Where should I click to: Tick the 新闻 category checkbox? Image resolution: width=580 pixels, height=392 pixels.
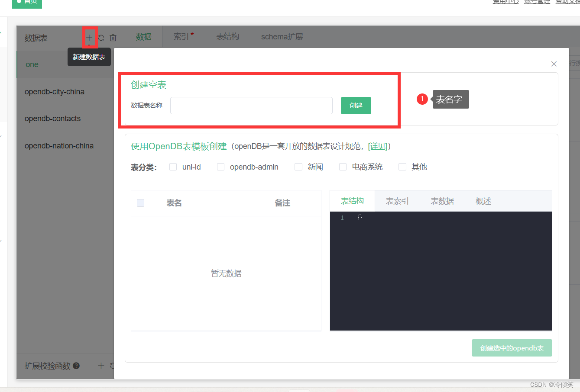click(298, 167)
